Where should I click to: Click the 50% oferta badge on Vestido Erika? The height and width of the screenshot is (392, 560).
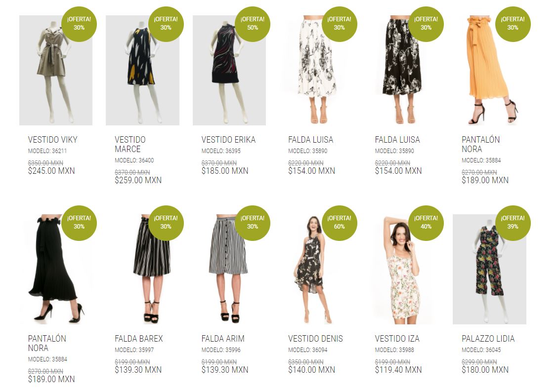point(253,24)
